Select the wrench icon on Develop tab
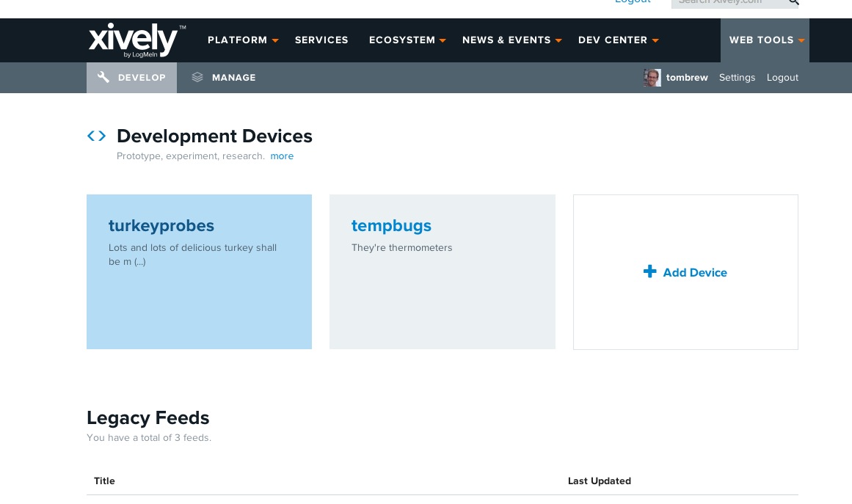The height and width of the screenshot is (504, 852). [103, 77]
